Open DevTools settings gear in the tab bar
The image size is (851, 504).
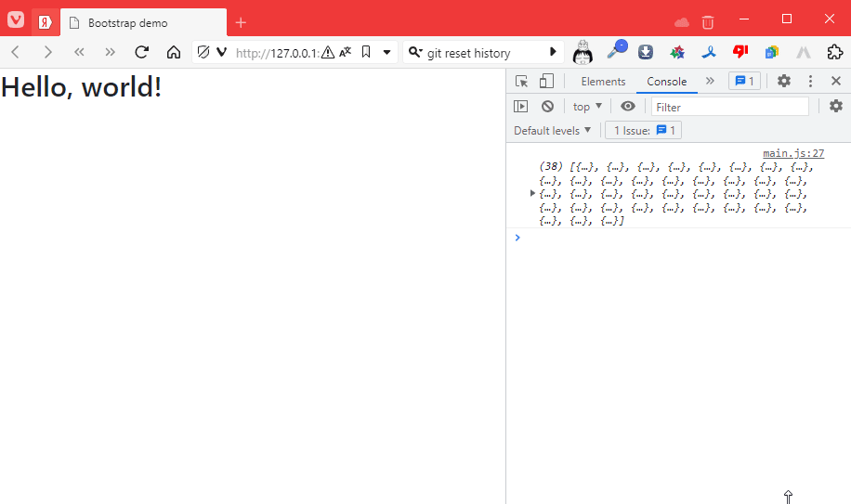tap(784, 82)
